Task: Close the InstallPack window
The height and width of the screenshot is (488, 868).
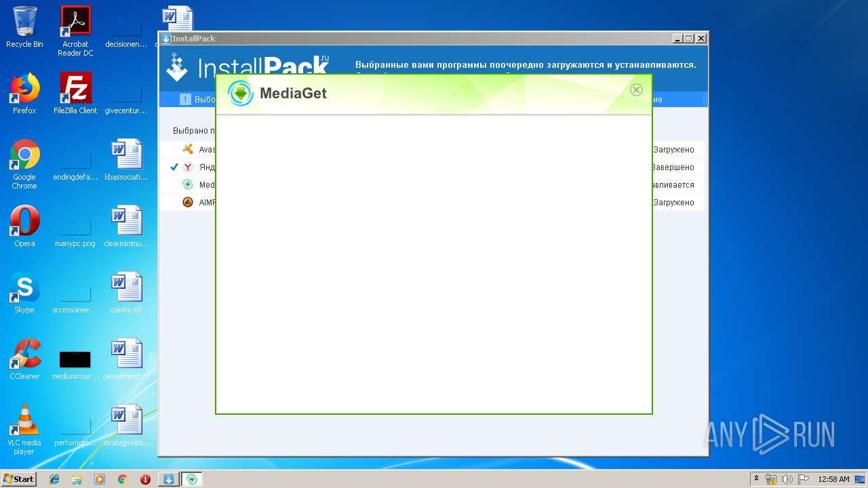Action: point(701,39)
